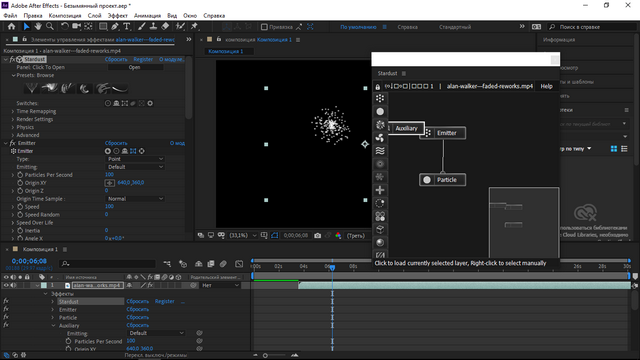Add Turbulence waves node in Stardust sidebar
This screenshot has height=360, width=640.
click(x=380, y=151)
